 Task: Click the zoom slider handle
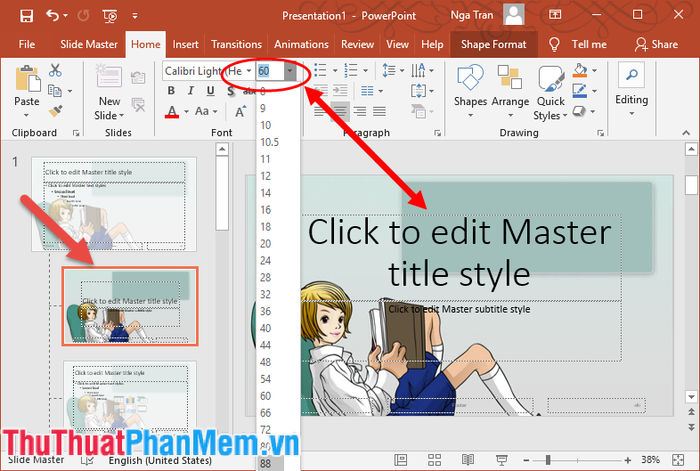tap(548, 460)
